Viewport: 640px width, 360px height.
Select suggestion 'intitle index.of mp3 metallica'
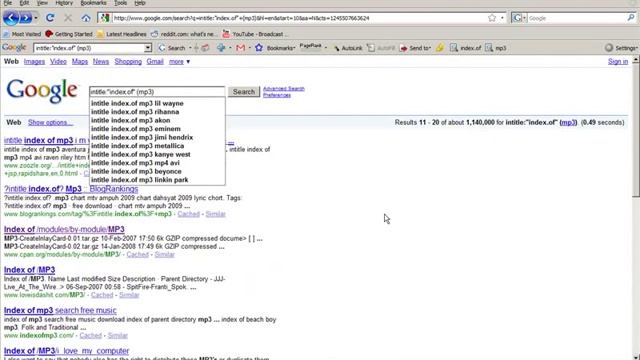pos(157,146)
